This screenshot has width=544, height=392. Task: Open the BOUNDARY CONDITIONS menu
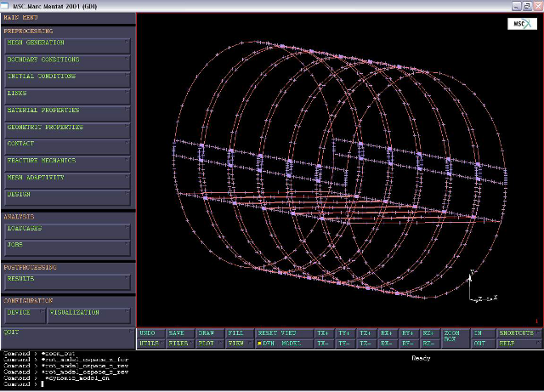pos(68,63)
